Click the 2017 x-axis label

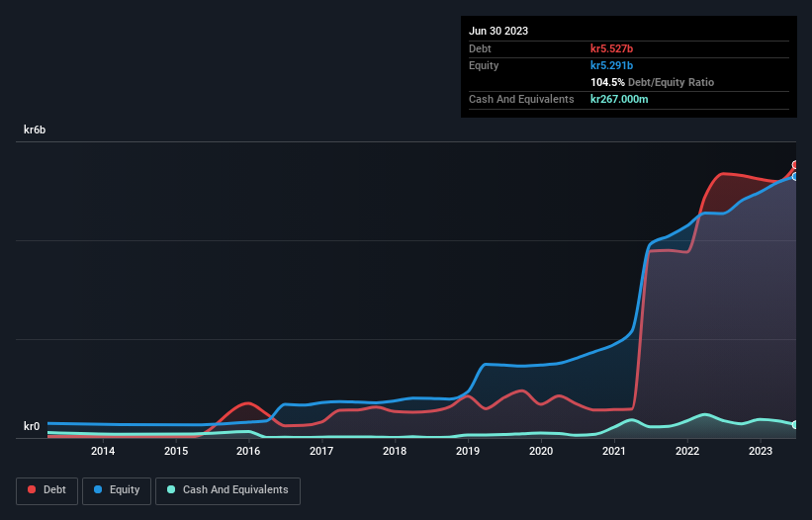(321, 451)
